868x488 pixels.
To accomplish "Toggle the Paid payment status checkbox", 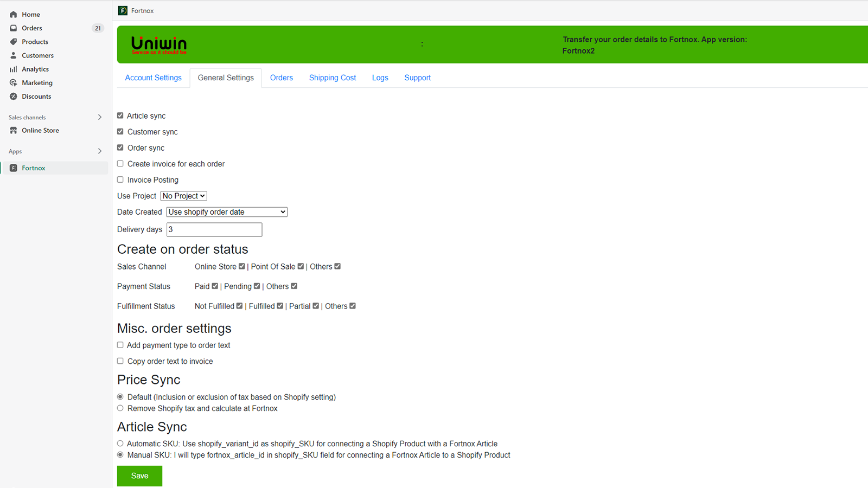I will [215, 286].
